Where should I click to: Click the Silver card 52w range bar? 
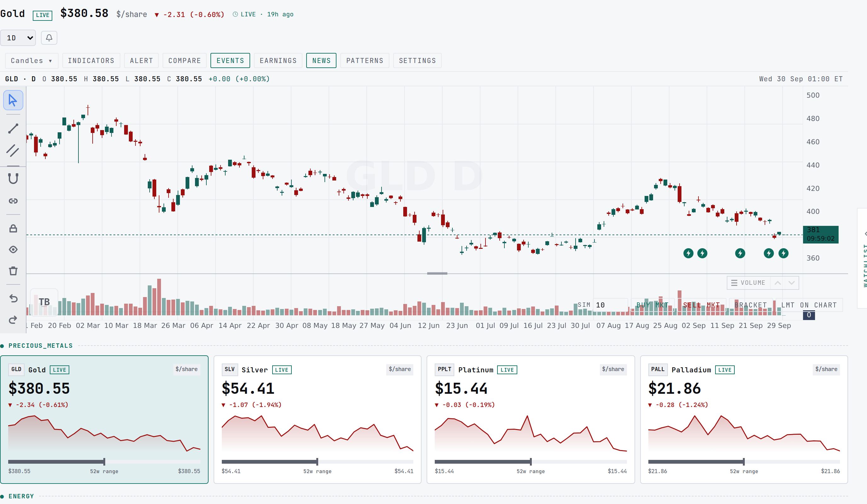click(317, 462)
